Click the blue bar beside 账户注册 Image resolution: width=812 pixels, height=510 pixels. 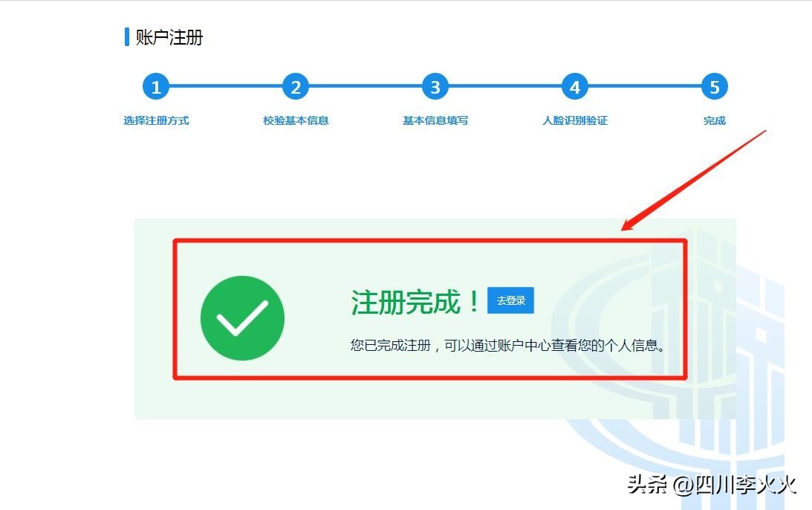[127, 37]
